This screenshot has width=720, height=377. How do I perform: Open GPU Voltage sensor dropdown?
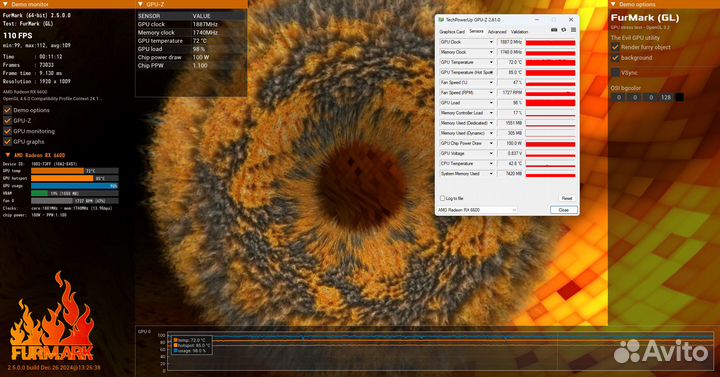click(x=491, y=153)
